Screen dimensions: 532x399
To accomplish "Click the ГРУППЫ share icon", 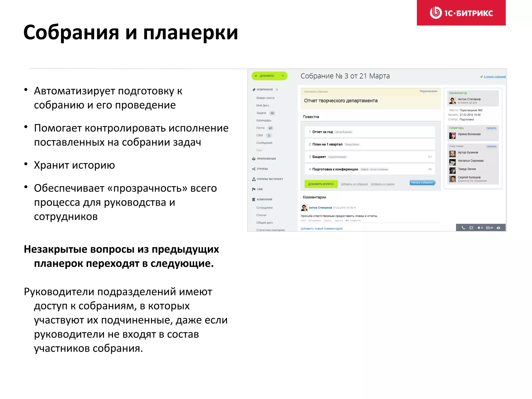I will click(254, 169).
